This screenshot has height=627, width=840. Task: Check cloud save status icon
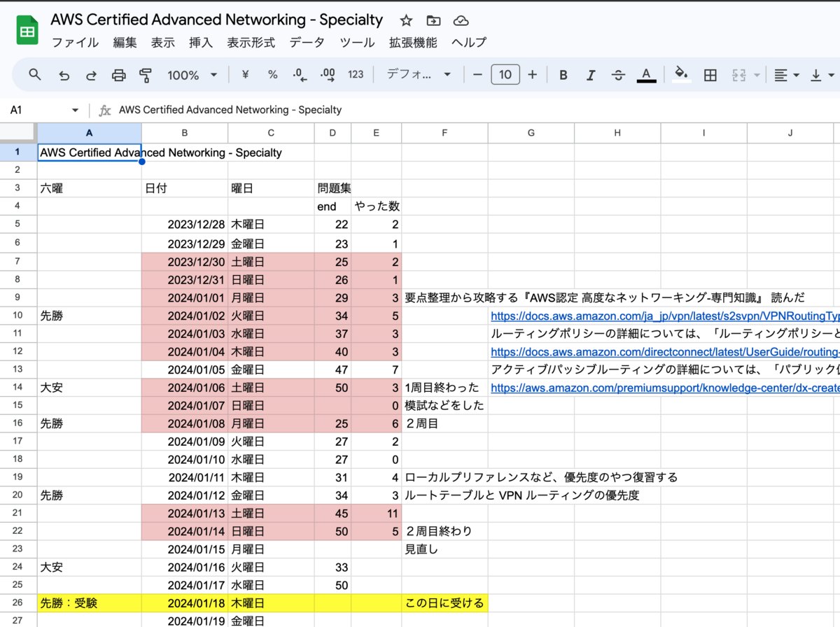461,20
